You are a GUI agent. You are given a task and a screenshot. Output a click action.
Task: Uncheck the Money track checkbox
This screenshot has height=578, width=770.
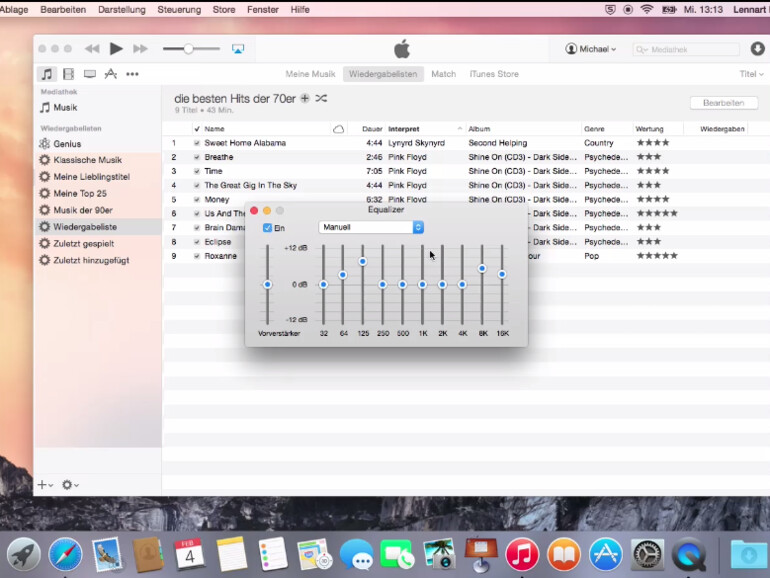(197, 200)
